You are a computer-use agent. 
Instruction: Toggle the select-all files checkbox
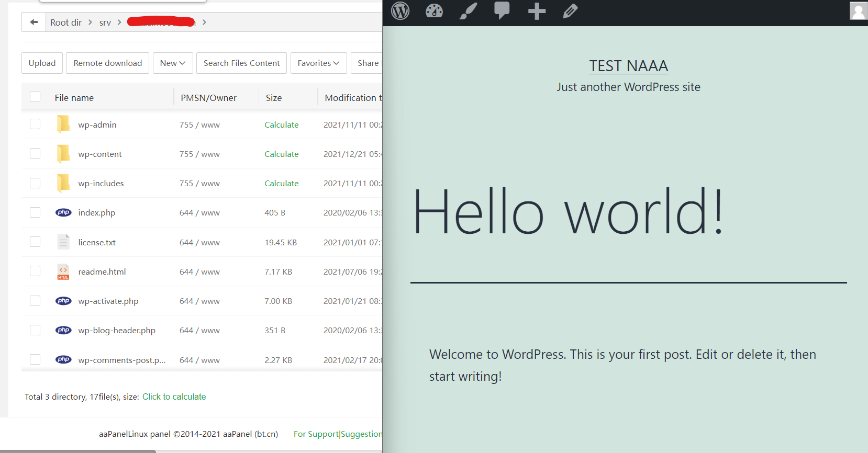35,97
